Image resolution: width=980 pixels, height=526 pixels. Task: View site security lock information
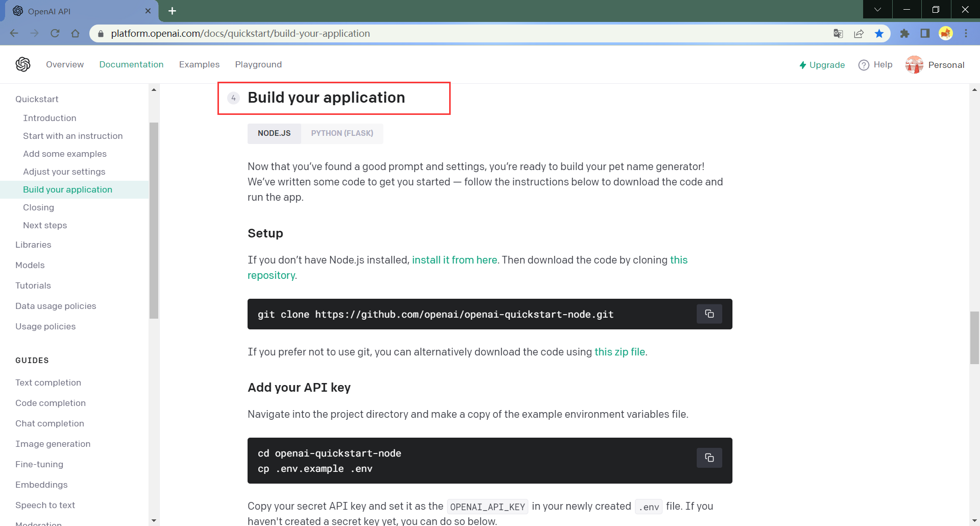(x=101, y=33)
